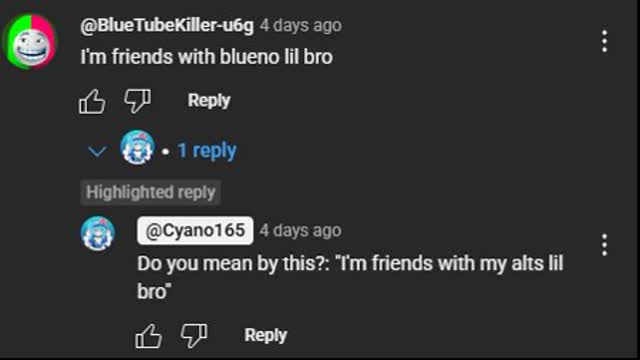
Task: Like BlueTubeKiller's comment with thumbs up
Action: [92, 101]
